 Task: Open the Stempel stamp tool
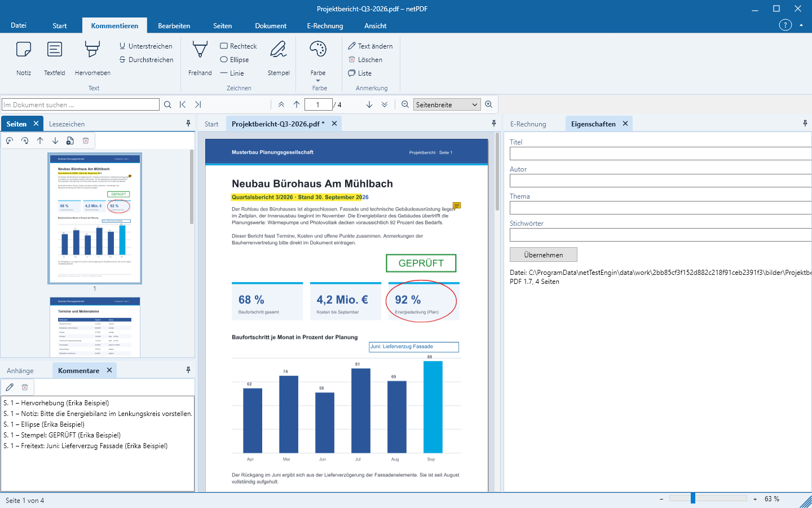279,58
